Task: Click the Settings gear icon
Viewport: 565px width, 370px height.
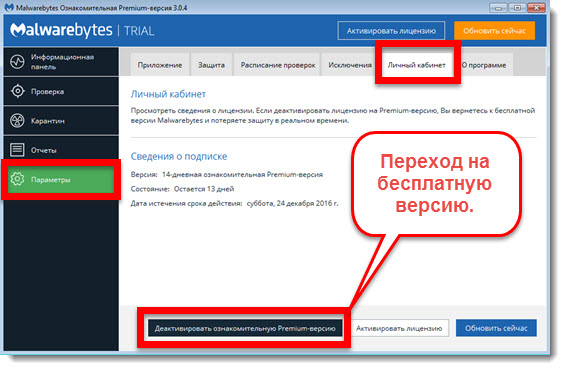Action: 17,179
